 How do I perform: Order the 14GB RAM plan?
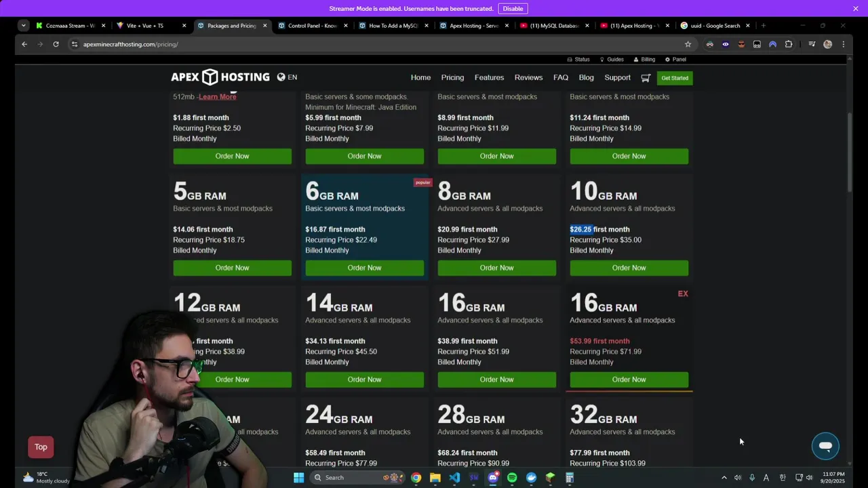point(365,380)
